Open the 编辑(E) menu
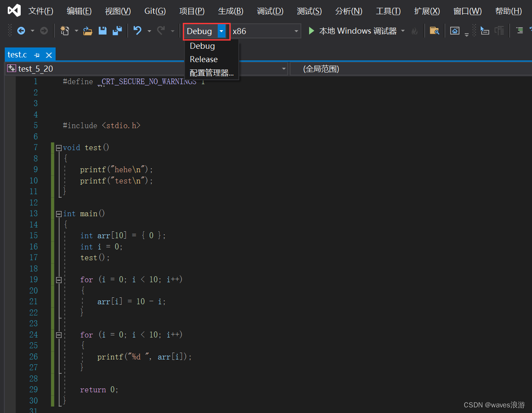The image size is (532, 413). pyautogui.click(x=79, y=11)
